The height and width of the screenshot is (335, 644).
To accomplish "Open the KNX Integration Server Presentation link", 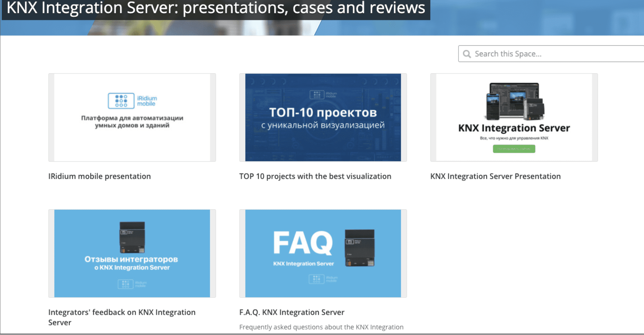I will [x=495, y=176].
